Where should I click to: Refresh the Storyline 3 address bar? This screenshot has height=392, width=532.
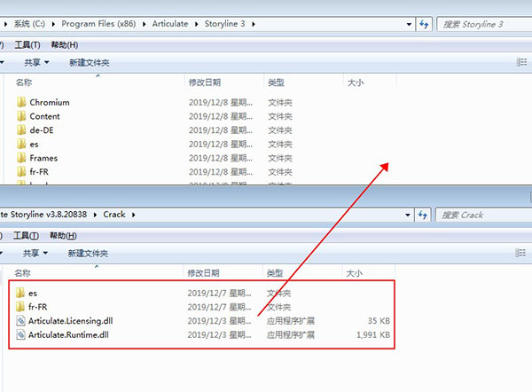(x=424, y=24)
